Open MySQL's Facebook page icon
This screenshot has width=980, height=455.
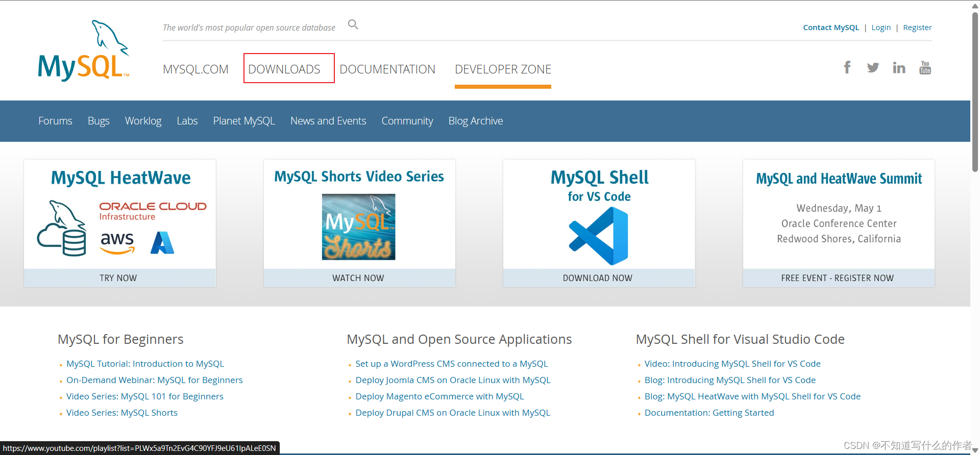tap(847, 67)
